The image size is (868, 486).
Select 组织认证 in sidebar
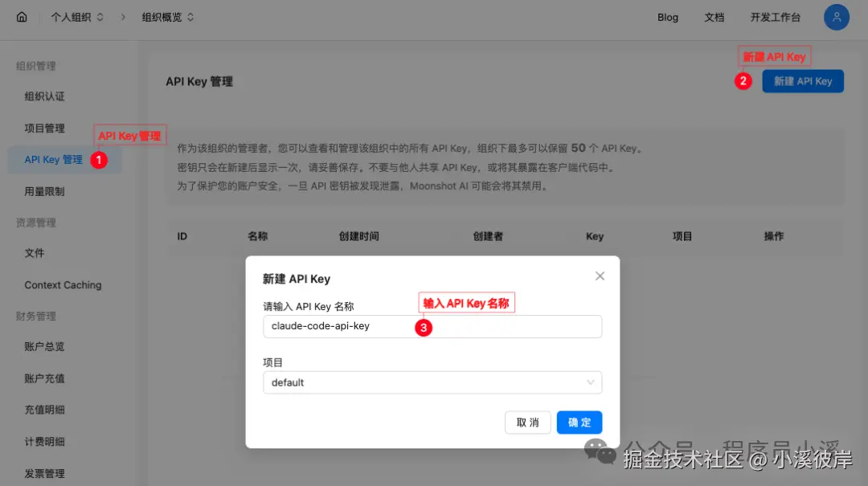(44, 96)
